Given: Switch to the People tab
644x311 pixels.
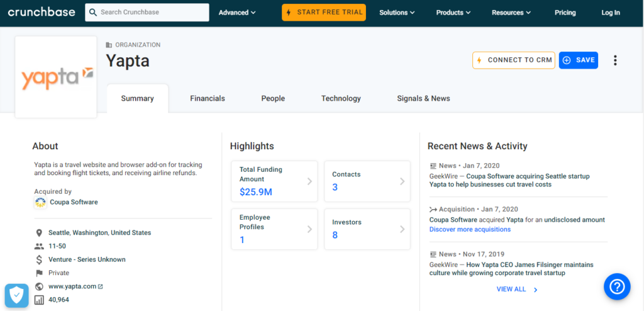Looking at the screenshot, I should (273, 99).
